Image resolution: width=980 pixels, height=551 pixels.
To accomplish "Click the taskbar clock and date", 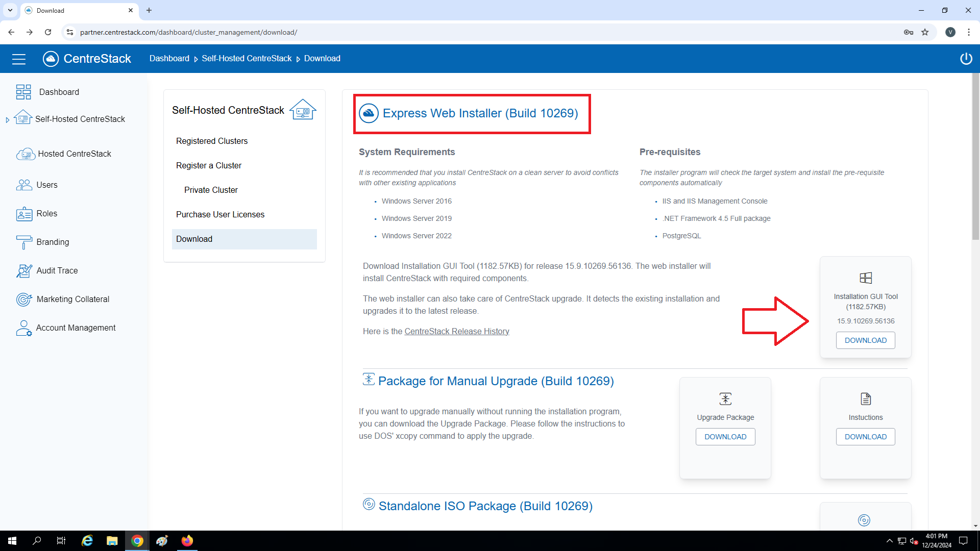I will click(937, 541).
